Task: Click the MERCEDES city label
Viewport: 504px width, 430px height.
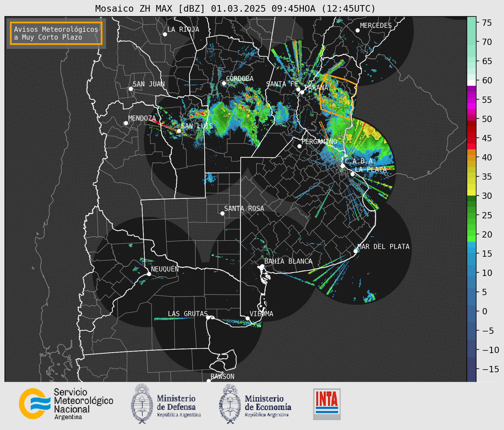Action: (x=376, y=26)
